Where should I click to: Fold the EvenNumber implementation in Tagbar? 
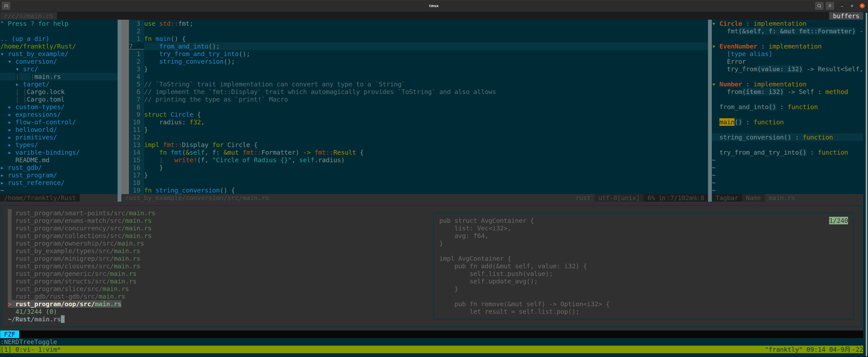click(x=714, y=46)
